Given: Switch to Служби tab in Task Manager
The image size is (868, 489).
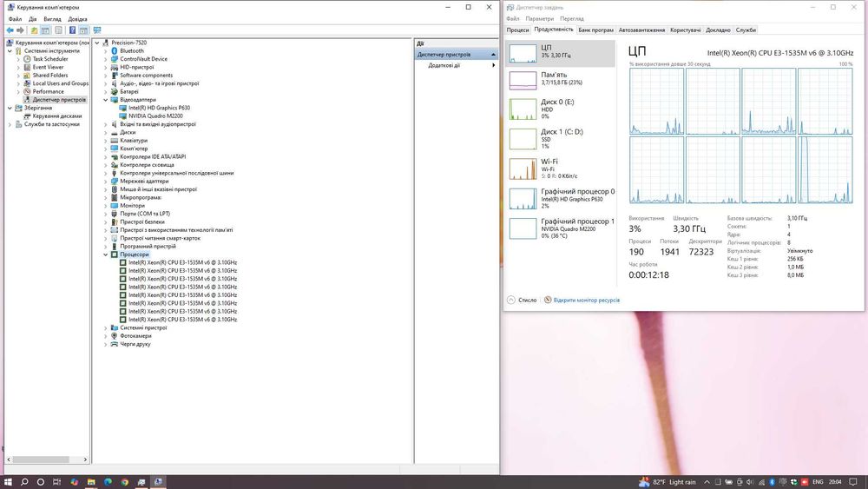Looking at the screenshot, I should click(746, 30).
